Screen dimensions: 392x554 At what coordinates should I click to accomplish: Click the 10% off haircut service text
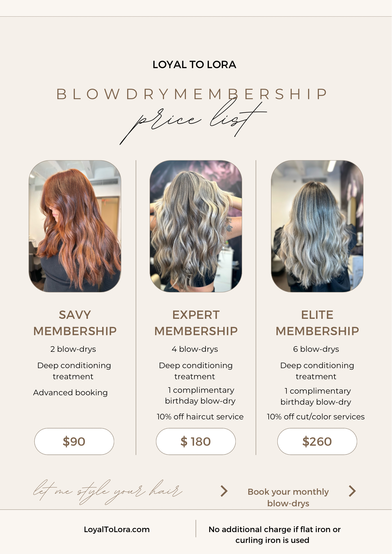[200, 417]
